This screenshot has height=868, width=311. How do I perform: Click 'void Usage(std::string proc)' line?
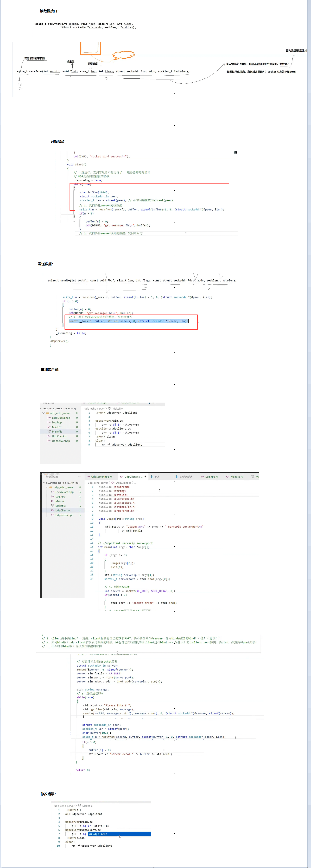[x=121, y=519]
